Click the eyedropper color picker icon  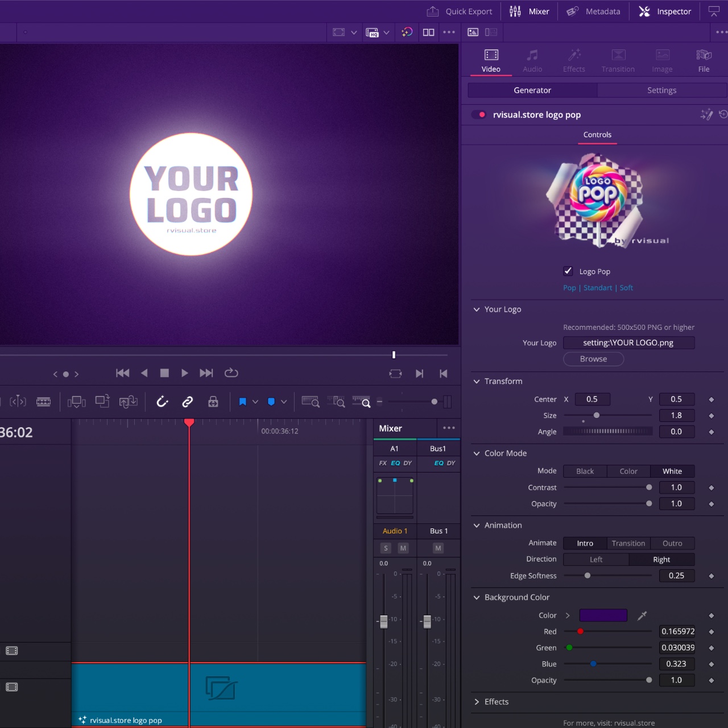642,615
